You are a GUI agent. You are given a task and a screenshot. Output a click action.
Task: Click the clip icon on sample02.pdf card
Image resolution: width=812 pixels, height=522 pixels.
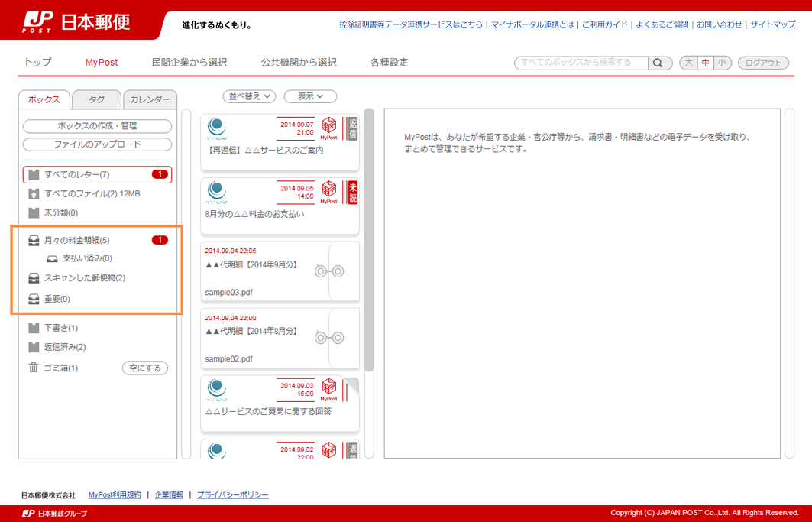[x=329, y=338]
